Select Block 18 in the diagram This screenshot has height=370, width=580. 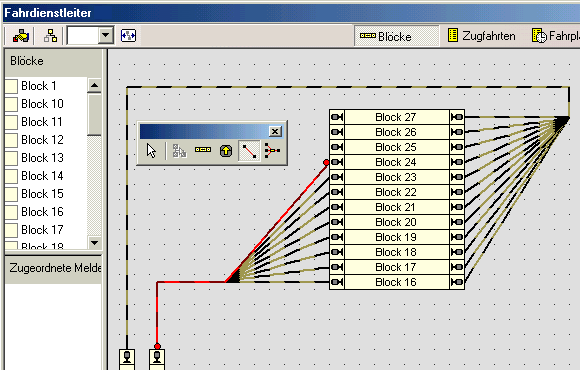coord(397,252)
